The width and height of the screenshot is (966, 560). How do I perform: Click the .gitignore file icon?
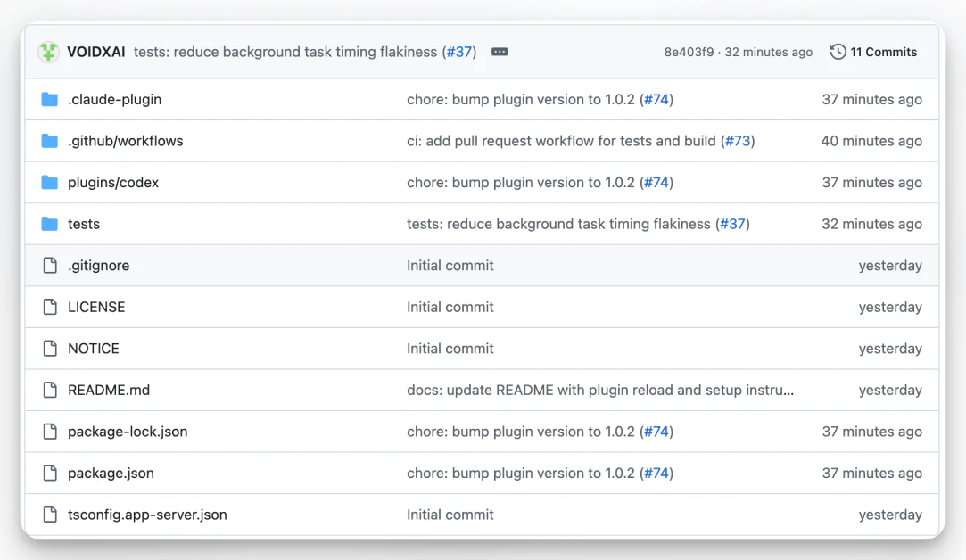point(50,265)
